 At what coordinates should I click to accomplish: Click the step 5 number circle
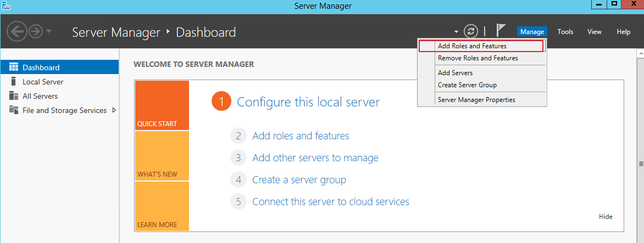click(x=238, y=202)
